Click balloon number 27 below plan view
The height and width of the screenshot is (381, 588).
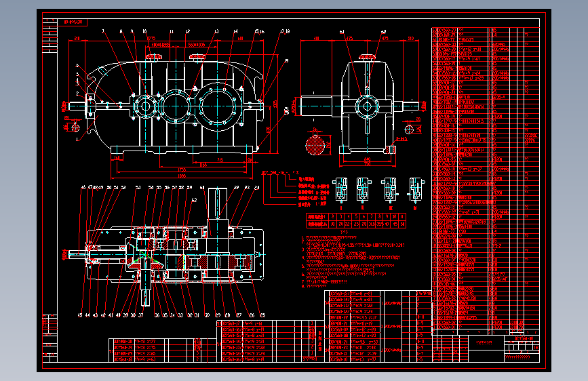pos(239,315)
